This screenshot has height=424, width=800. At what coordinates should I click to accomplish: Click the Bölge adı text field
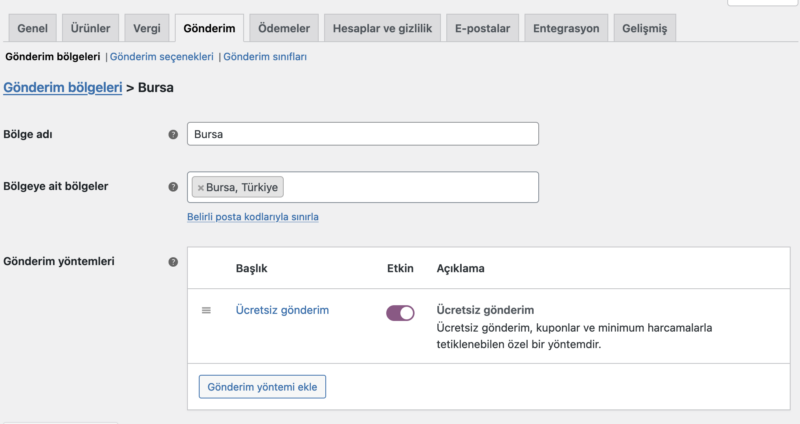[x=362, y=134]
